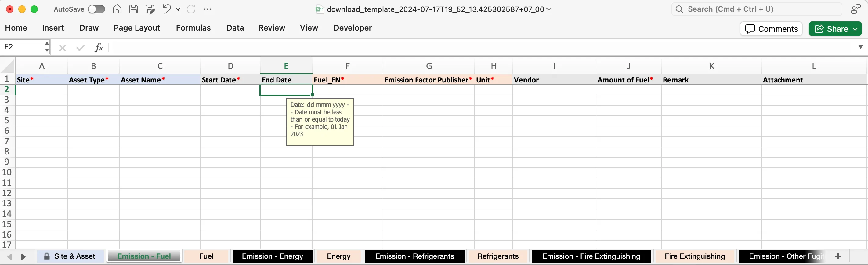The width and height of the screenshot is (868, 265).
Task: Expand the undo history dropdown arrow
Action: (x=178, y=9)
